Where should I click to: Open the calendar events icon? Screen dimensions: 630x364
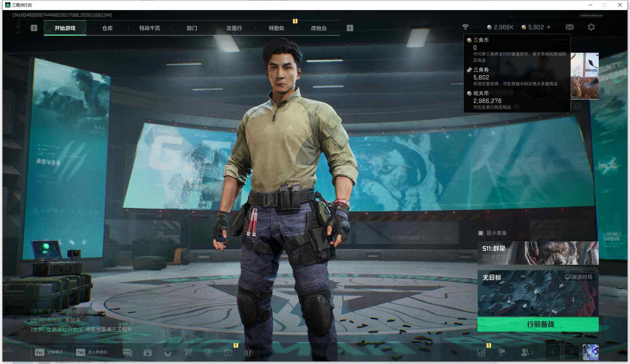click(x=228, y=352)
